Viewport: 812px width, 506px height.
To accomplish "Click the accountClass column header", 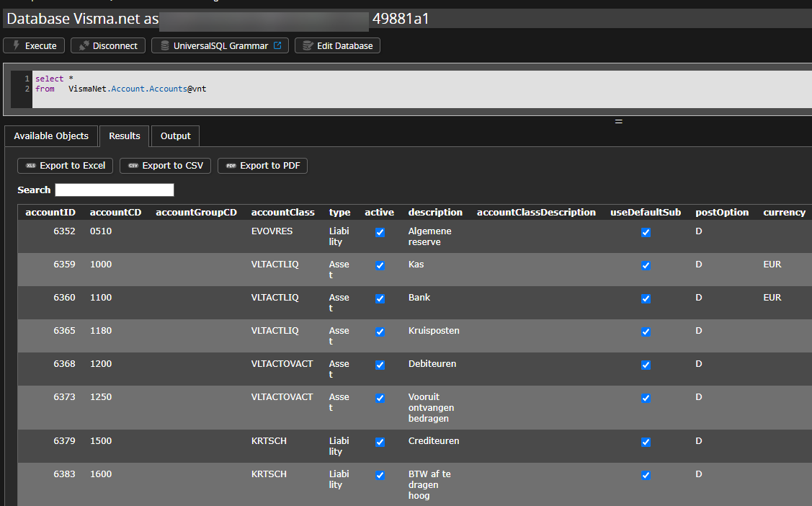I will click(282, 213).
